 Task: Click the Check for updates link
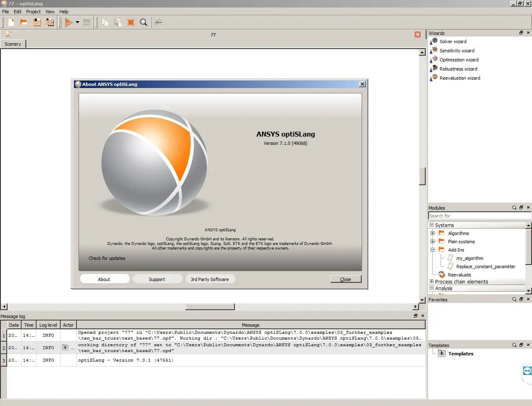point(107,258)
